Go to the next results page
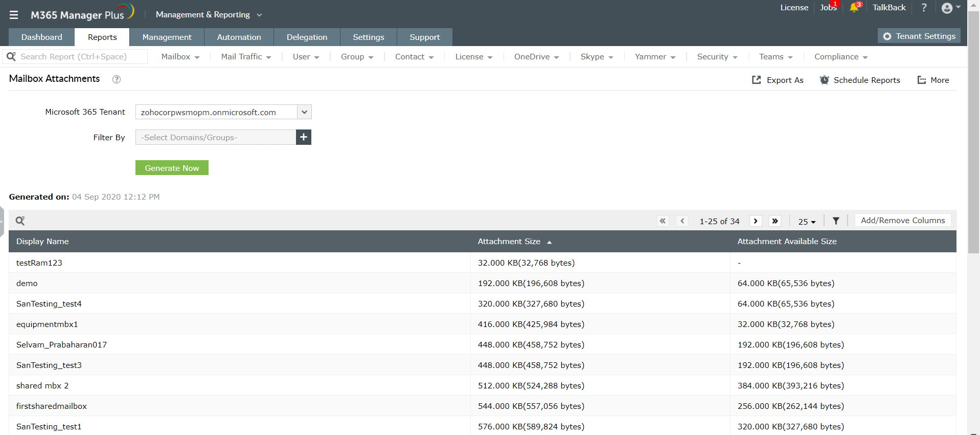This screenshot has width=980, height=435. [x=756, y=221]
